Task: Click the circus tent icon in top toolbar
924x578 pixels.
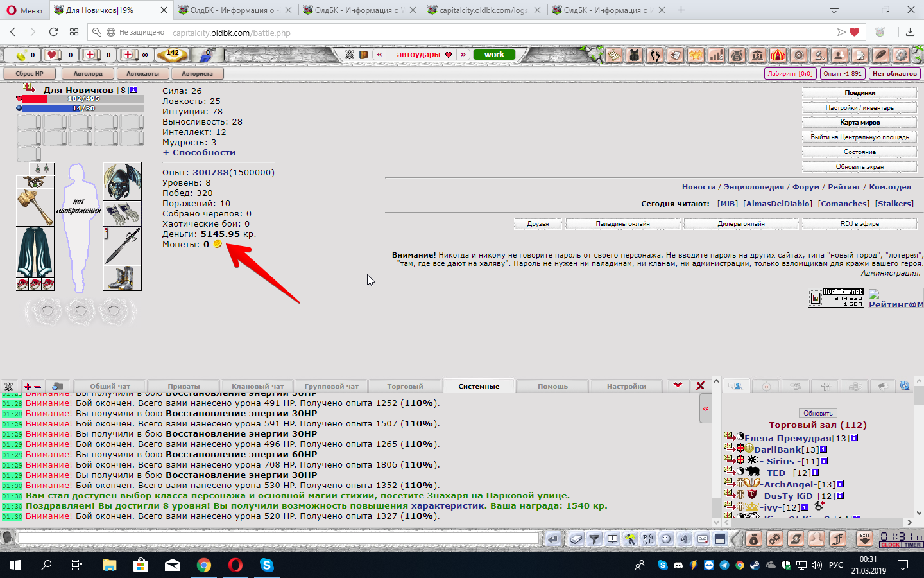Action: (x=778, y=55)
